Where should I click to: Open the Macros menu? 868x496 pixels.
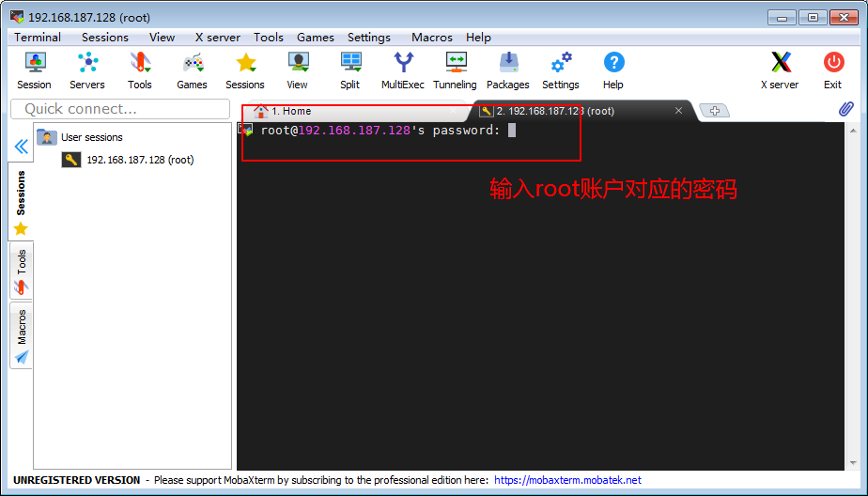point(431,38)
